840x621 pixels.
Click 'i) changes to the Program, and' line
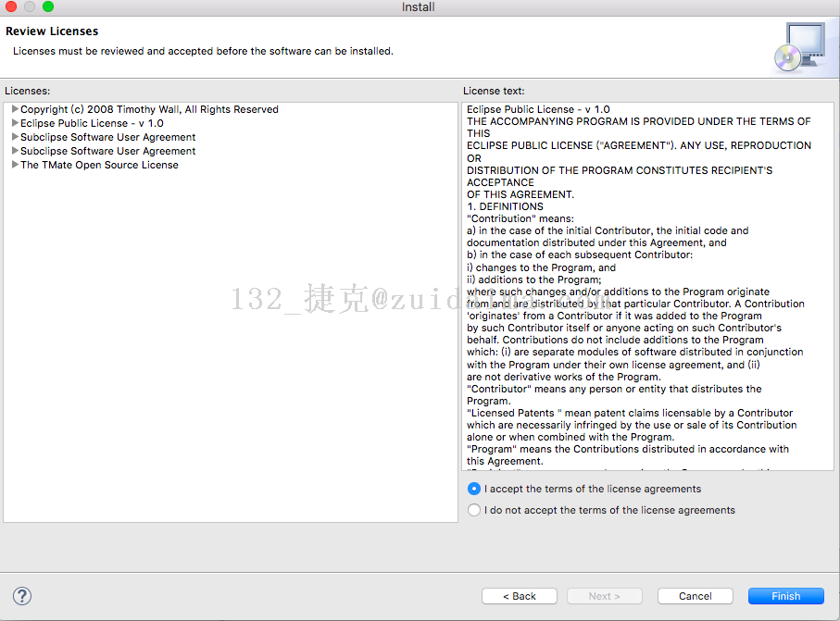pyautogui.click(x=541, y=267)
